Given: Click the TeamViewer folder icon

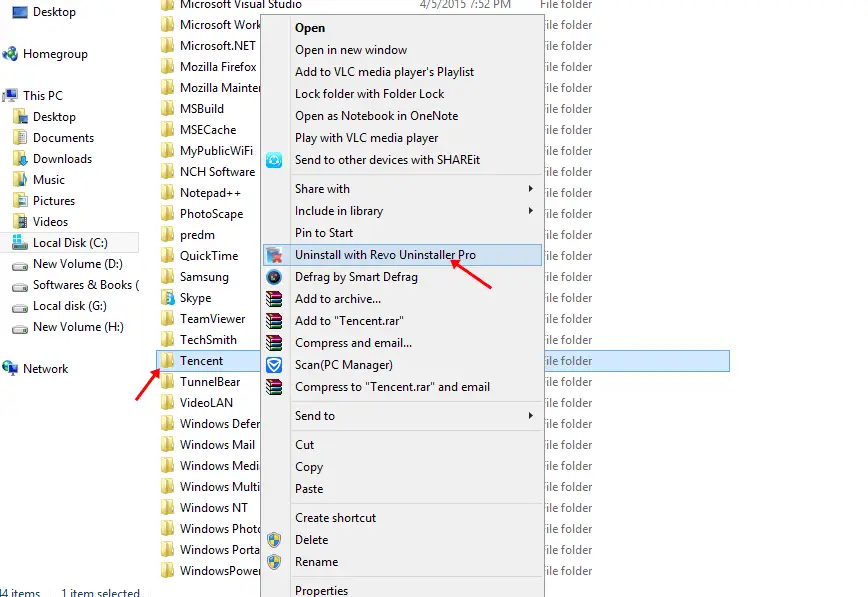Looking at the screenshot, I should point(167,318).
